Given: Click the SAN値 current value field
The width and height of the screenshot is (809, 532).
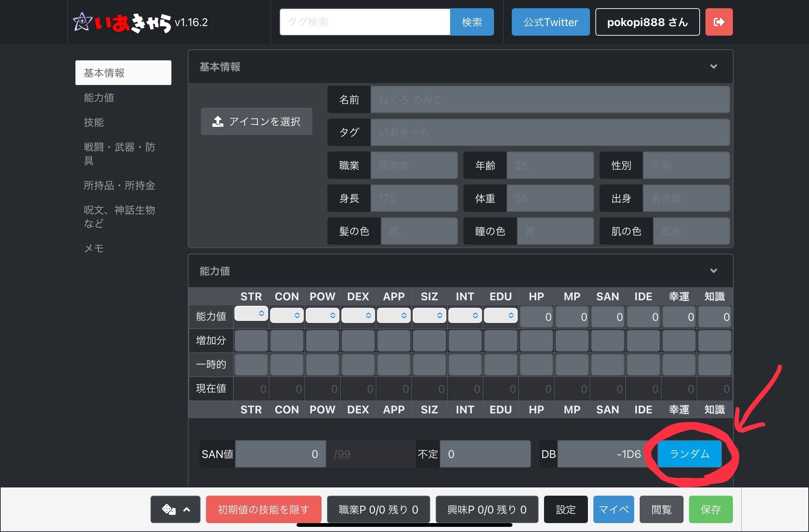Looking at the screenshot, I should 280,454.
